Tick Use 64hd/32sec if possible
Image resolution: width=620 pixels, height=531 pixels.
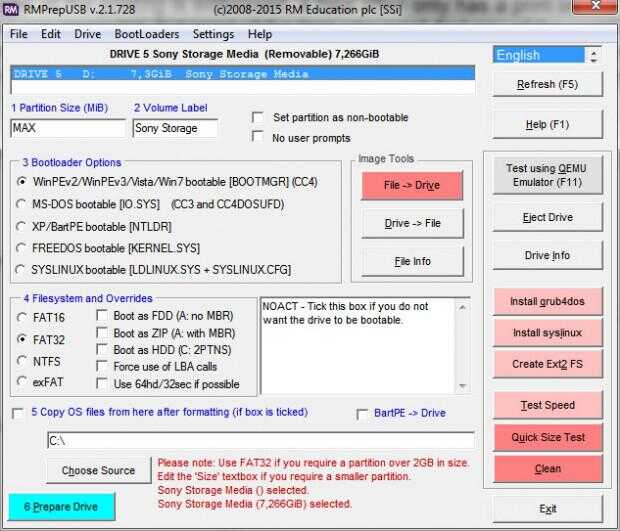(x=102, y=384)
